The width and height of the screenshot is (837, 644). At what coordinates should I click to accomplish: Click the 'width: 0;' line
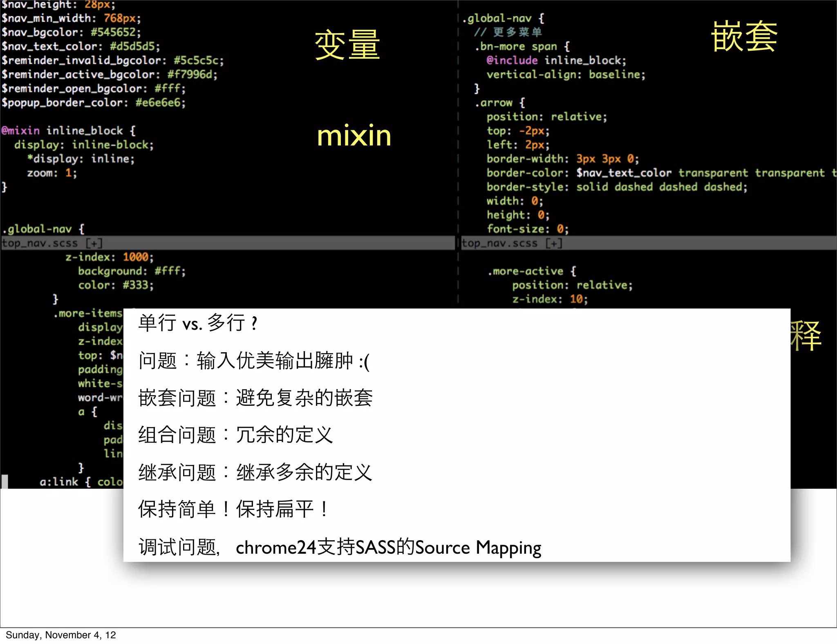(x=515, y=201)
